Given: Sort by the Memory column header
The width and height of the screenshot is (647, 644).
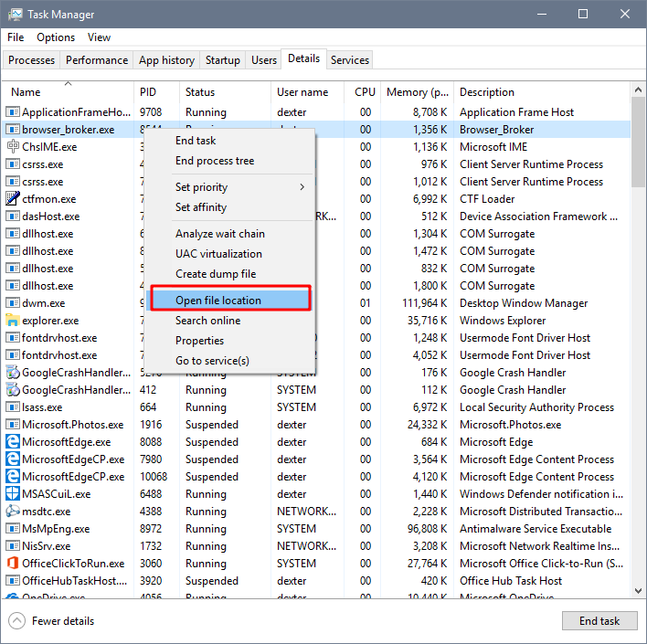Looking at the screenshot, I should coord(417,92).
